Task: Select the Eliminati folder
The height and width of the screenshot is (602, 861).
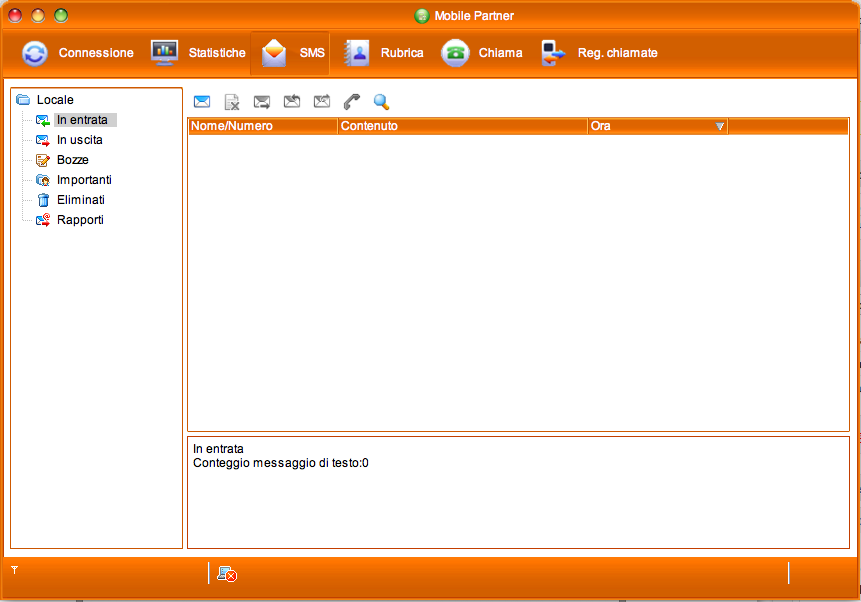Action: pyautogui.click(x=80, y=200)
